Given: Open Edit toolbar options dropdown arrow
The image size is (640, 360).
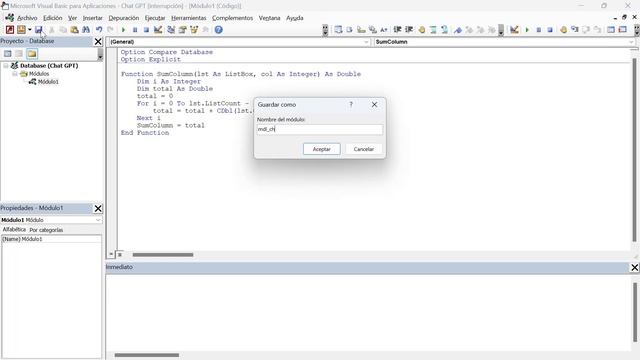Looking at the screenshot, I should click(x=501, y=30).
